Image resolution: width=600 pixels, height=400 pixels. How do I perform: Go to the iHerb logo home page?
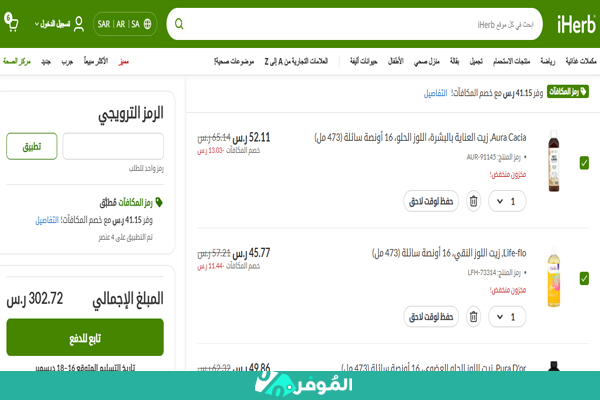(576, 24)
